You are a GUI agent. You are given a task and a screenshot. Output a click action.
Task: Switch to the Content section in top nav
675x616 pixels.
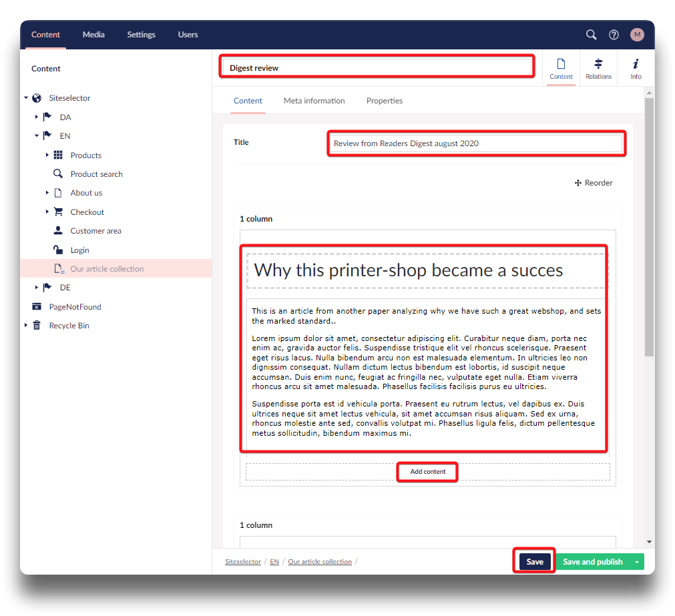click(45, 35)
